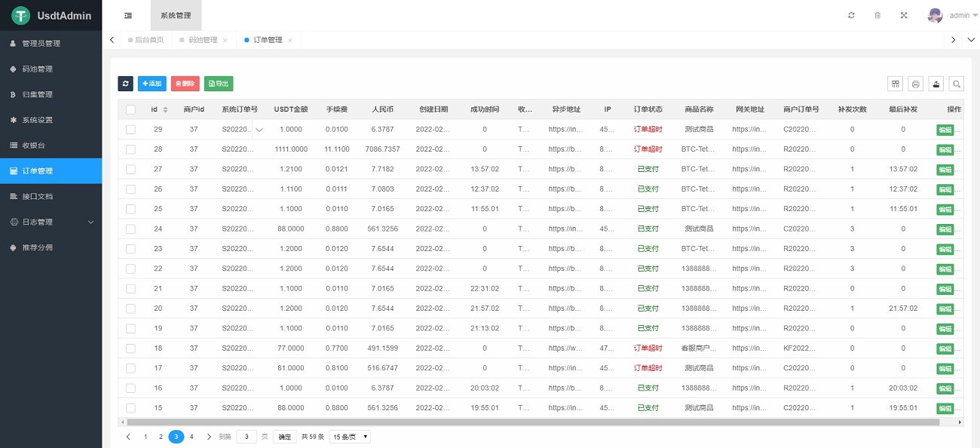This screenshot has height=448, width=980.
Task: Open the column filter icon above the table
Action: tap(896, 84)
